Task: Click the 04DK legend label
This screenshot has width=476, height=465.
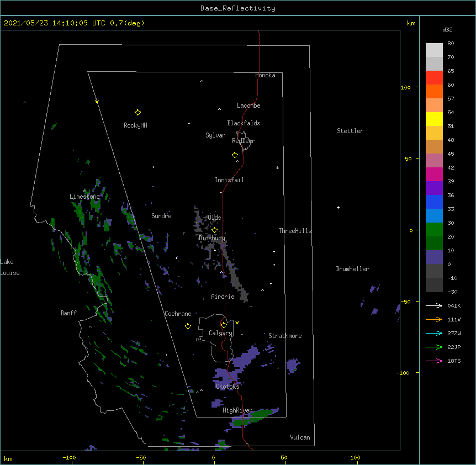Action: [454, 305]
